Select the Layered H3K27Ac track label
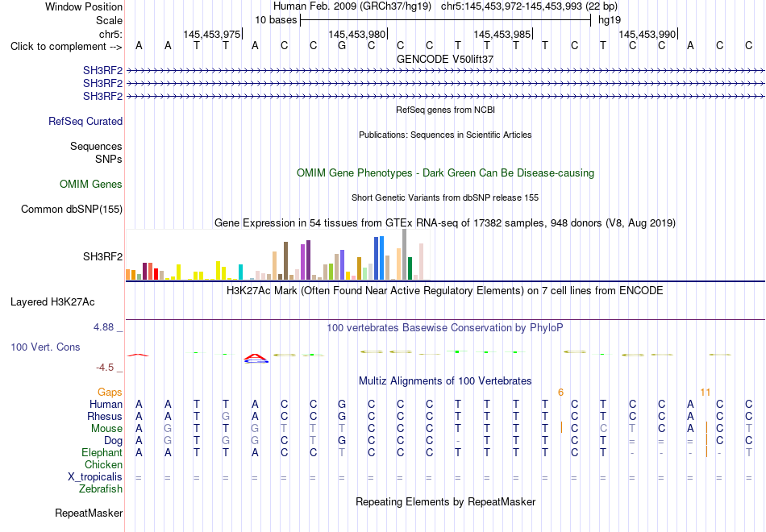The image size is (766, 532). pos(52,302)
